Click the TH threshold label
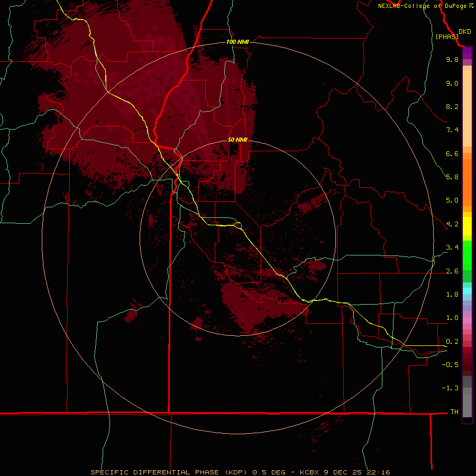The height and width of the screenshot is (476, 476). click(x=454, y=412)
